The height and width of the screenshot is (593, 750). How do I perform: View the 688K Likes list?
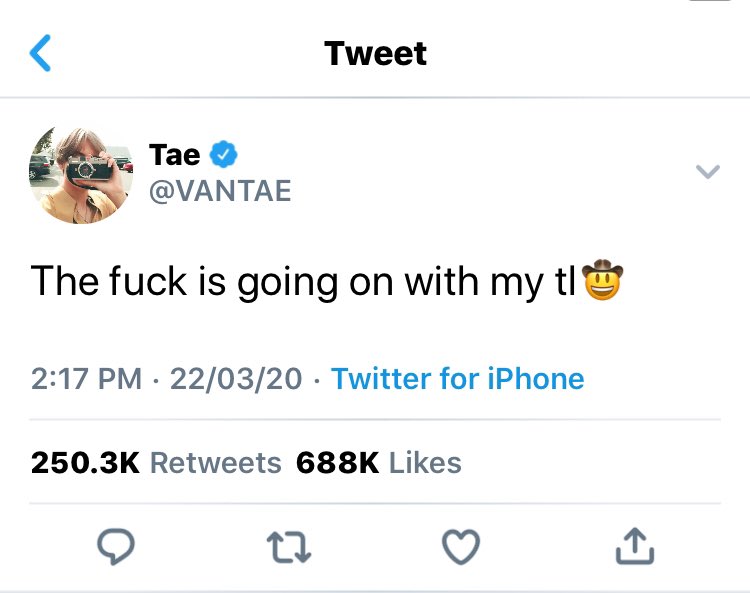[x=379, y=463]
